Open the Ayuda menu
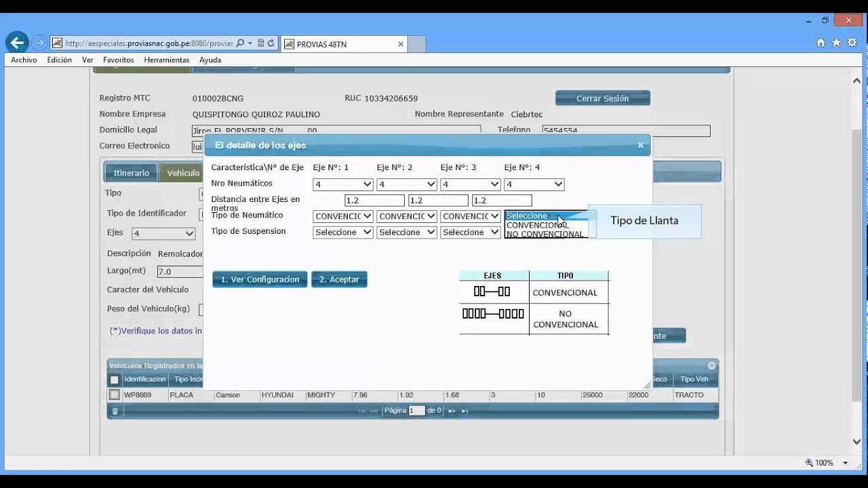 click(210, 60)
